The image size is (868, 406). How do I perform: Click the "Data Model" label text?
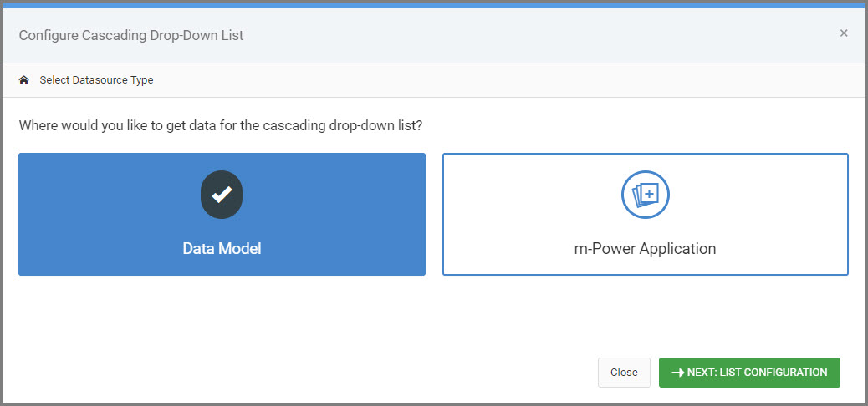pos(222,249)
